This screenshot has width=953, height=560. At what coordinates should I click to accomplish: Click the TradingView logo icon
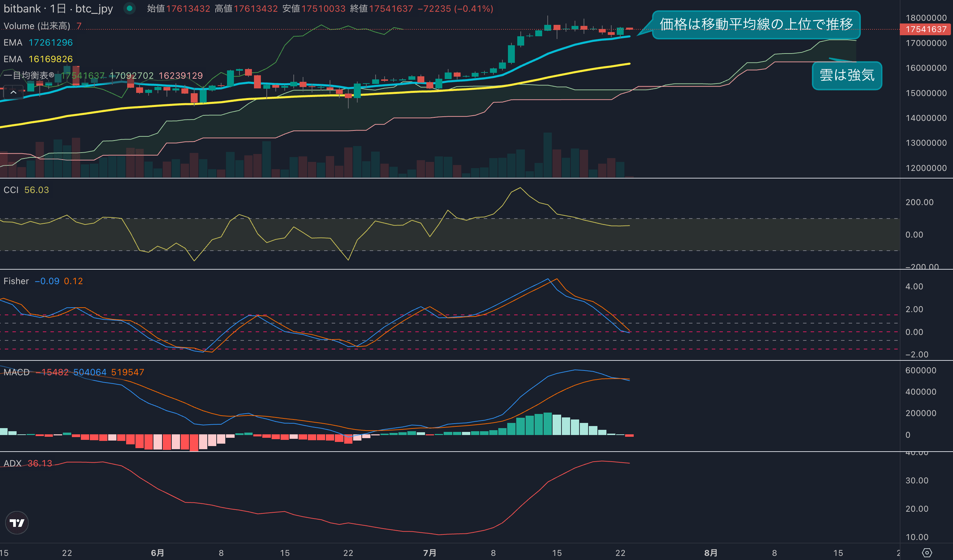pyautogui.click(x=17, y=523)
